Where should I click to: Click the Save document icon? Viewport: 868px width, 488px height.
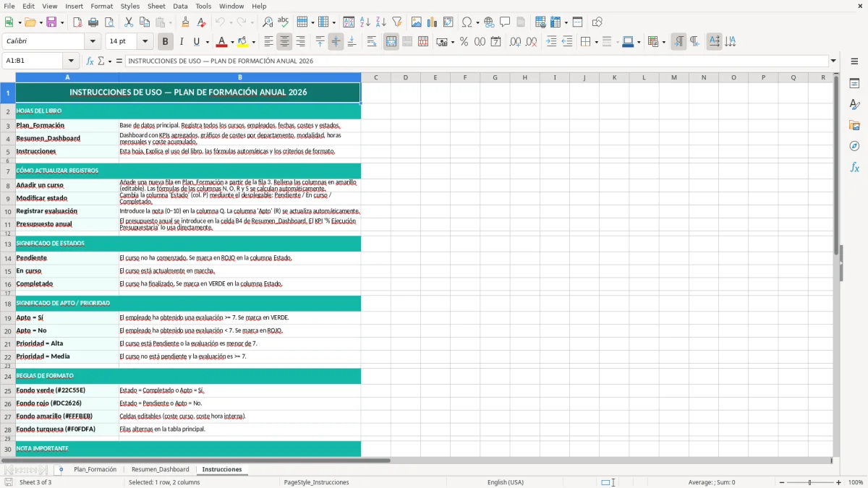[x=51, y=22]
